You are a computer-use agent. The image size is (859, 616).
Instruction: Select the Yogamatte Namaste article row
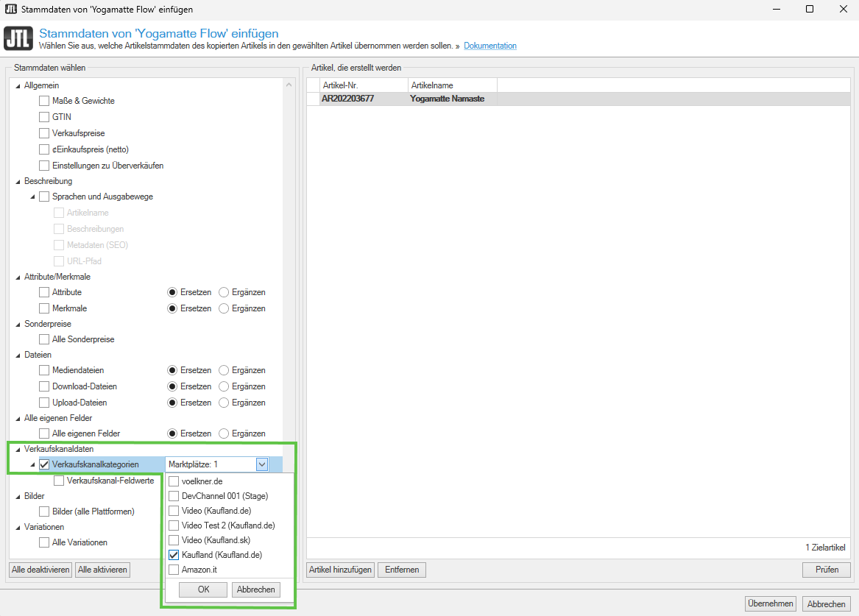[447, 99]
